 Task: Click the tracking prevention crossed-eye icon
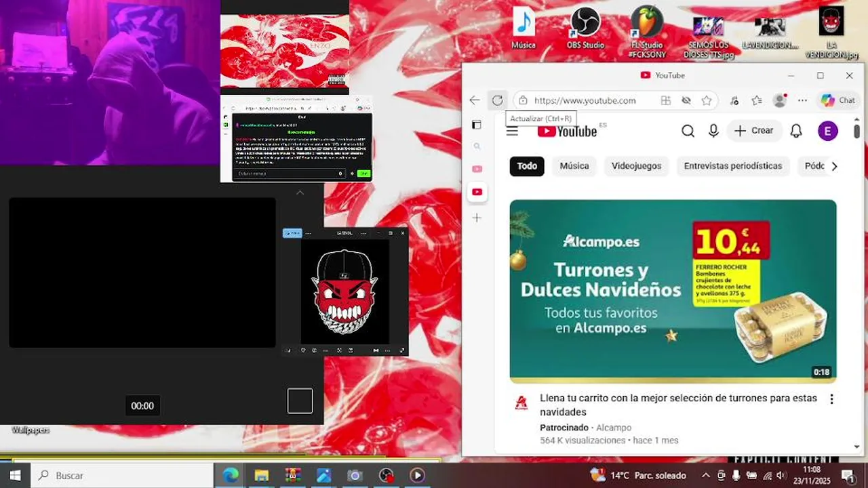[686, 100]
